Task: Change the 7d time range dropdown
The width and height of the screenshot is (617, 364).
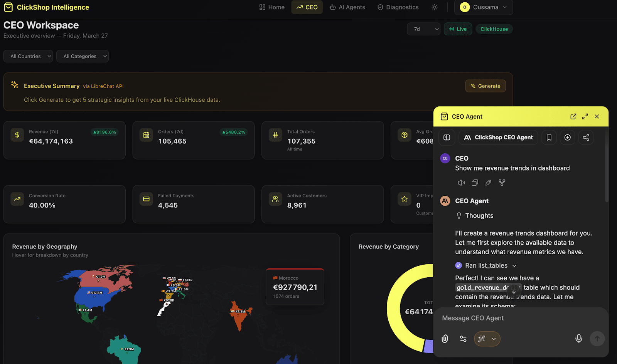Action: click(423, 29)
